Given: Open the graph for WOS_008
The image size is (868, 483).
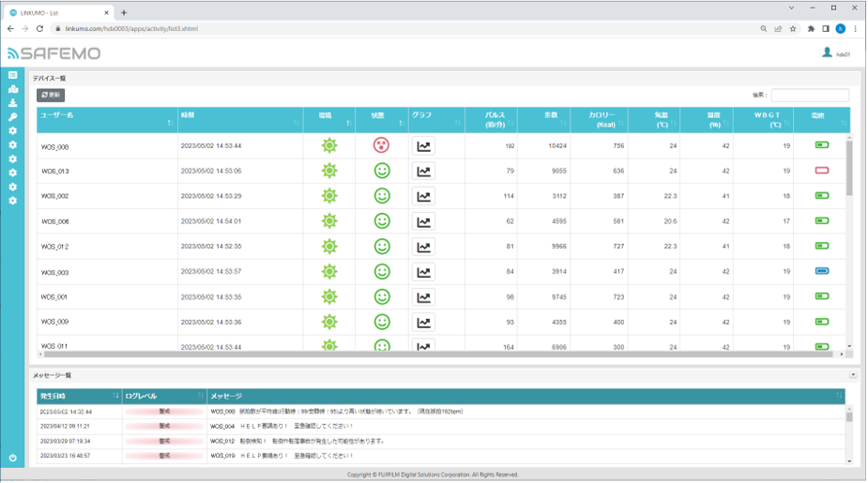Looking at the screenshot, I should coord(424,146).
